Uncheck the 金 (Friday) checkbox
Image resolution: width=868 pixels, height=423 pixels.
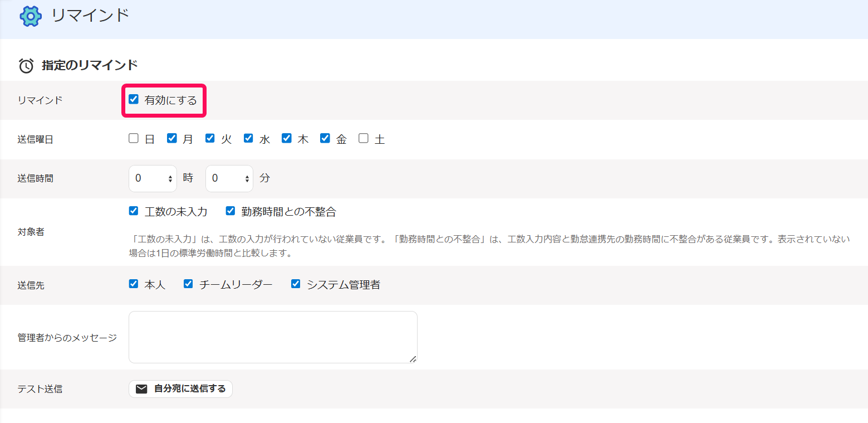[325, 138]
